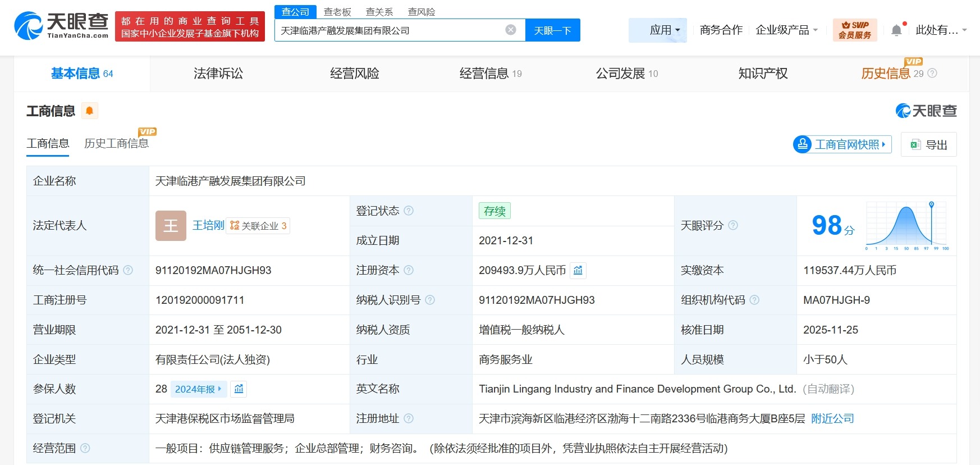Click the 王 avatar of legal representative
Viewport: 980px width, 465px height.
[x=171, y=226]
